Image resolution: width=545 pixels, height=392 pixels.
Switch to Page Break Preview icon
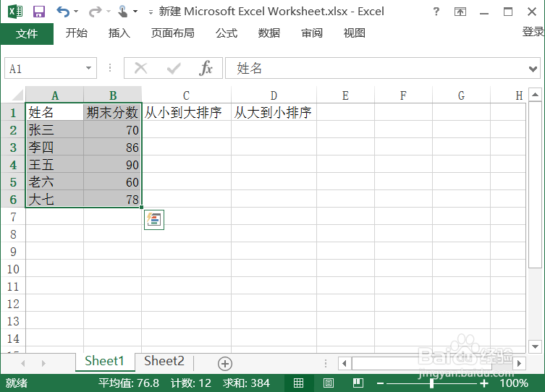(358, 383)
